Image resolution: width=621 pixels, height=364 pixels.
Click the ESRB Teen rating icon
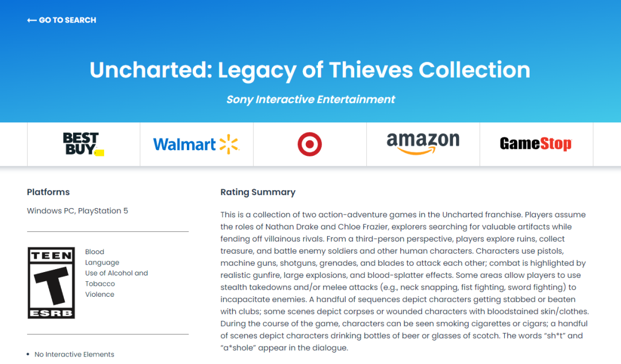click(51, 283)
